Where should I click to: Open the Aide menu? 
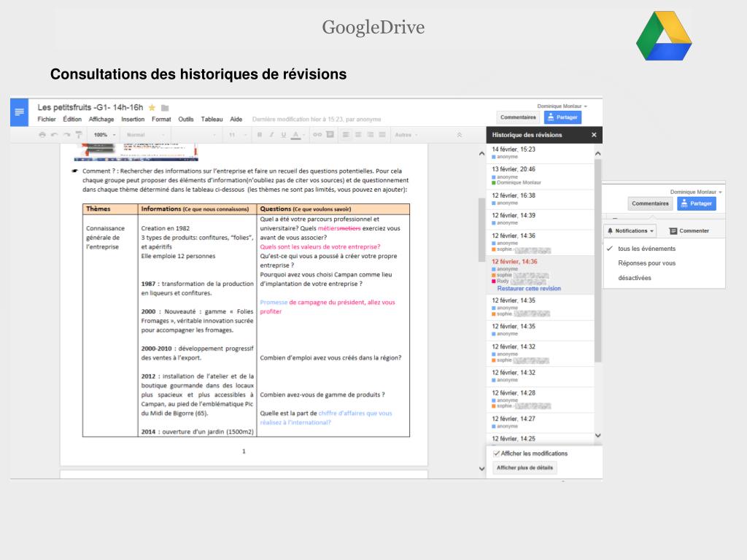236,119
